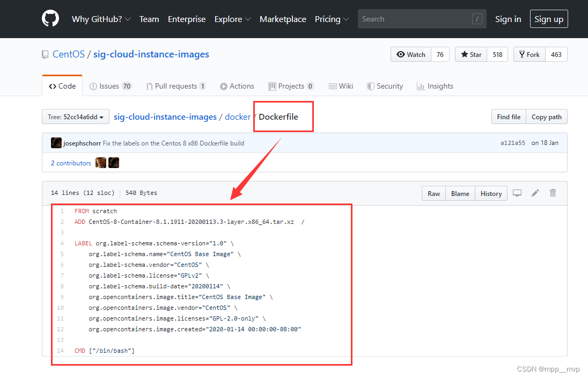Click the Copy path button

(x=546, y=117)
